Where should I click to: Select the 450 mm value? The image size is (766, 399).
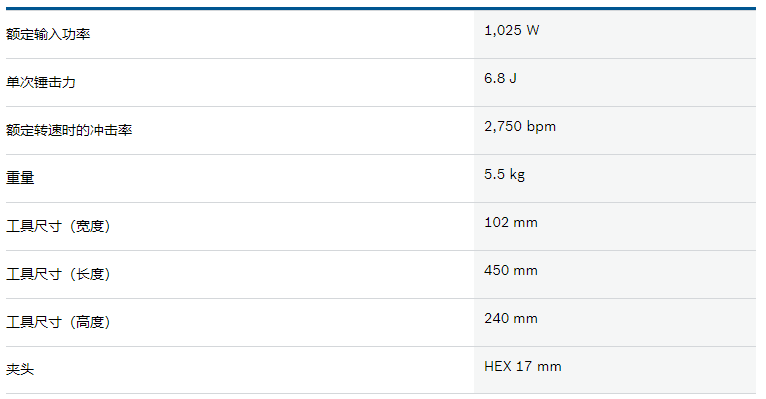[511, 270]
